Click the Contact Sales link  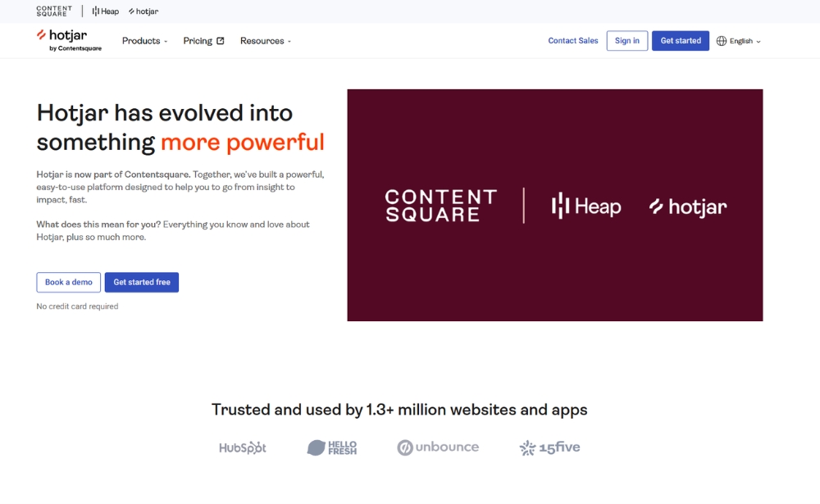click(572, 40)
